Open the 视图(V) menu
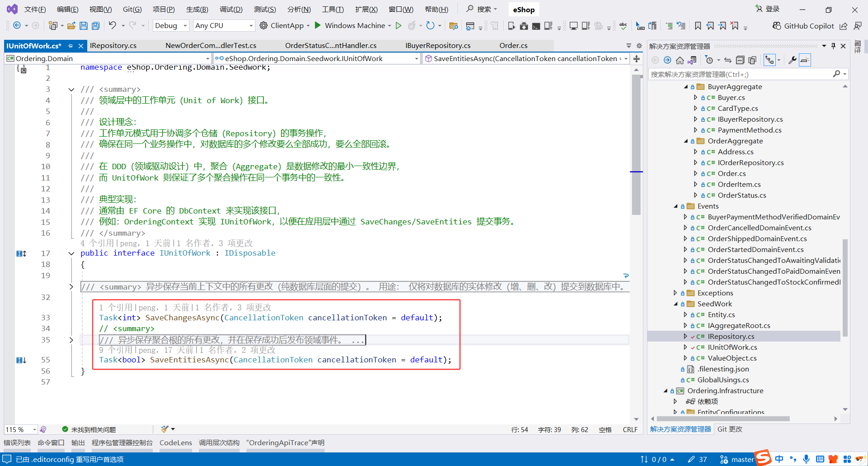The height and width of the screenshot is (466, 868). coord(100,9)
